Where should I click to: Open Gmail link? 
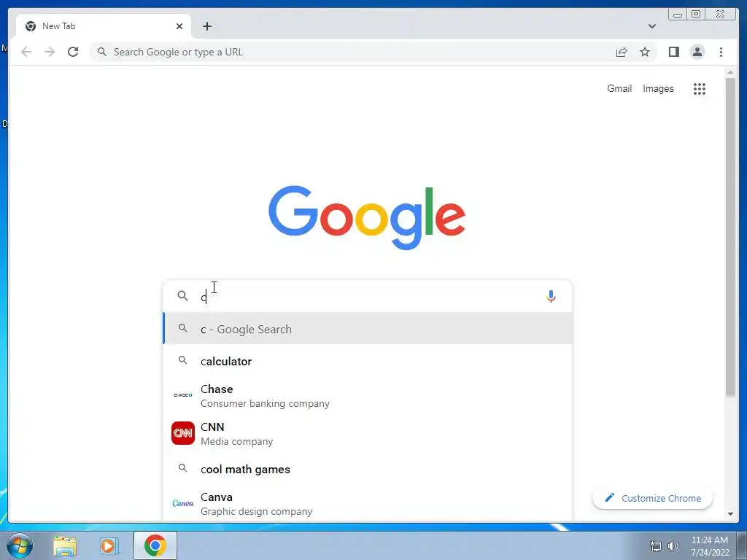pyautogui.click(x=619, y=88)
